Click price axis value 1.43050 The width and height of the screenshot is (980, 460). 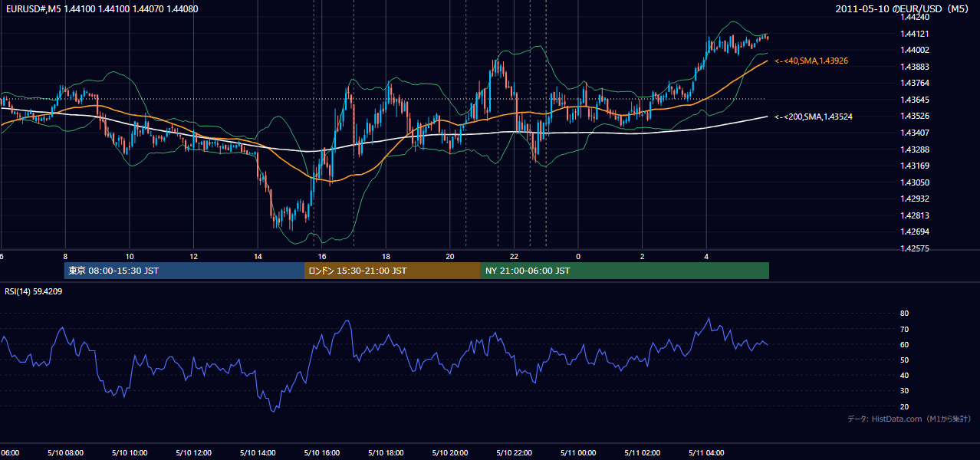[914, 182]
